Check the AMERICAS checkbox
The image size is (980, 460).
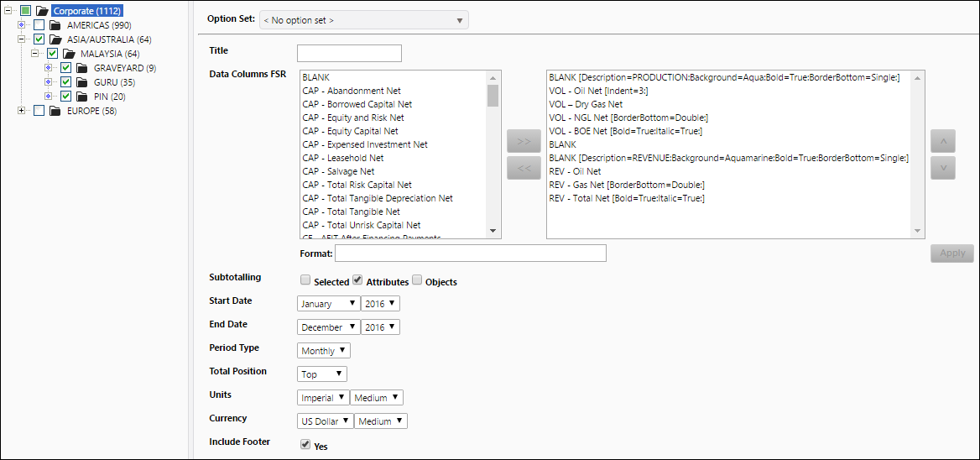pos(39,25)
